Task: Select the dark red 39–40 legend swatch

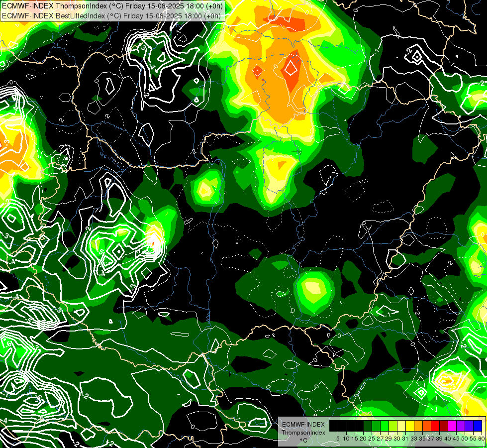Action: coord(444,426)
